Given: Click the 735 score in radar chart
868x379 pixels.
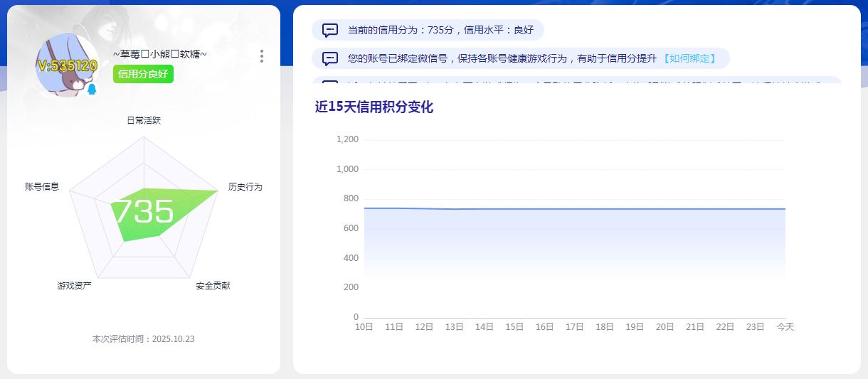Looking at the screenshot, I should [x=143, y=211].
